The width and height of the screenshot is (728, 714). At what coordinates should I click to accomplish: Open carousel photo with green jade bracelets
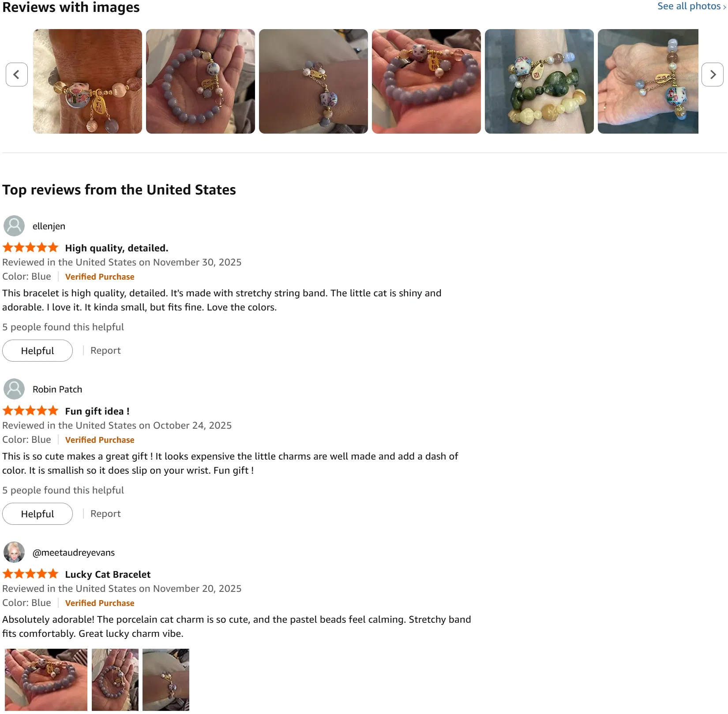click(539, 81)
